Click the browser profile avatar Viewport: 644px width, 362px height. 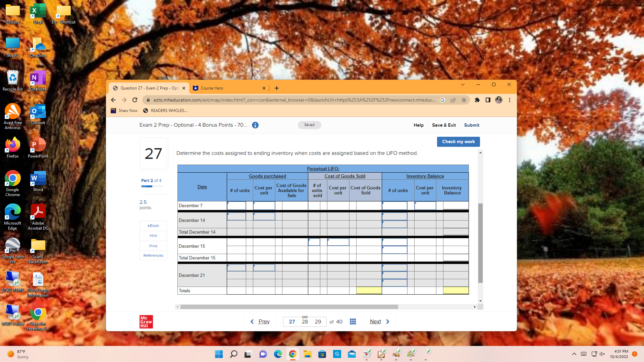click(x=499, y=100)
